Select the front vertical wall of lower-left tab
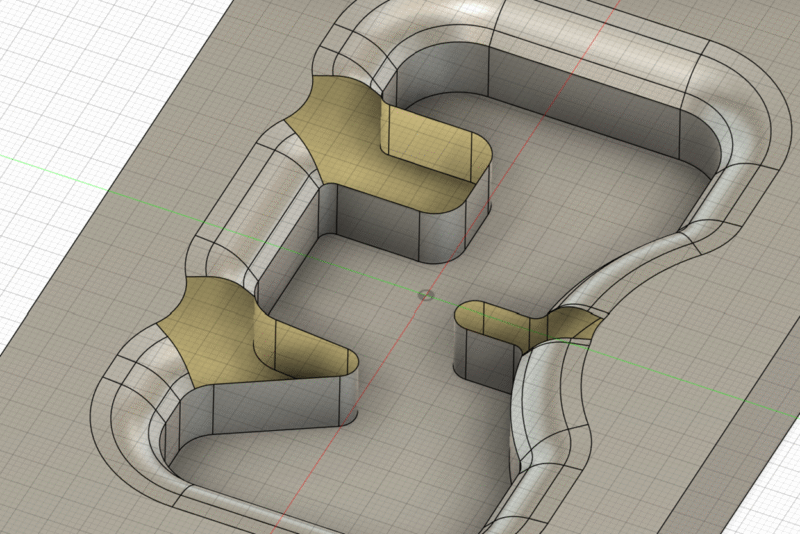 point(265,408)
